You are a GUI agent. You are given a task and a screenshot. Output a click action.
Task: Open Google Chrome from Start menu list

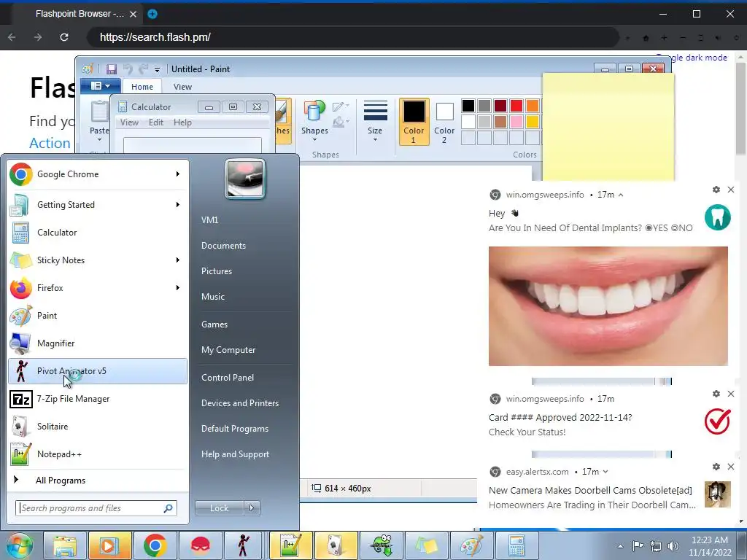coord(98,174)
